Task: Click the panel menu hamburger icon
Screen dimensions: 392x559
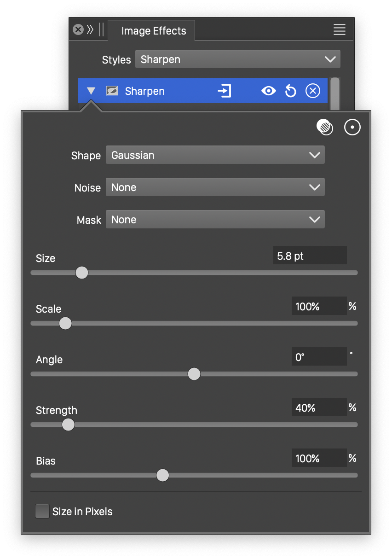Action: [339, 30]
